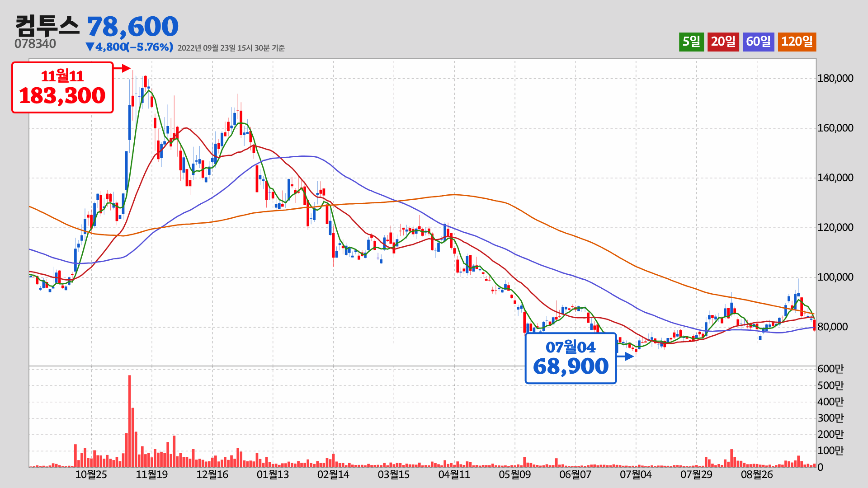Click the 01월13 date label
The height and width of the screenshot is (488, 868).
[x=273, y=475]
